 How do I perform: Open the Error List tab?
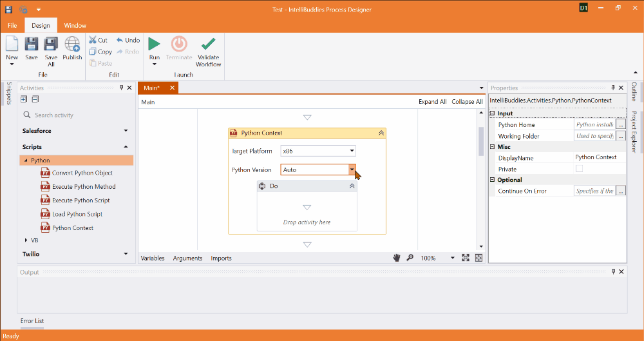tap(32, 321)
